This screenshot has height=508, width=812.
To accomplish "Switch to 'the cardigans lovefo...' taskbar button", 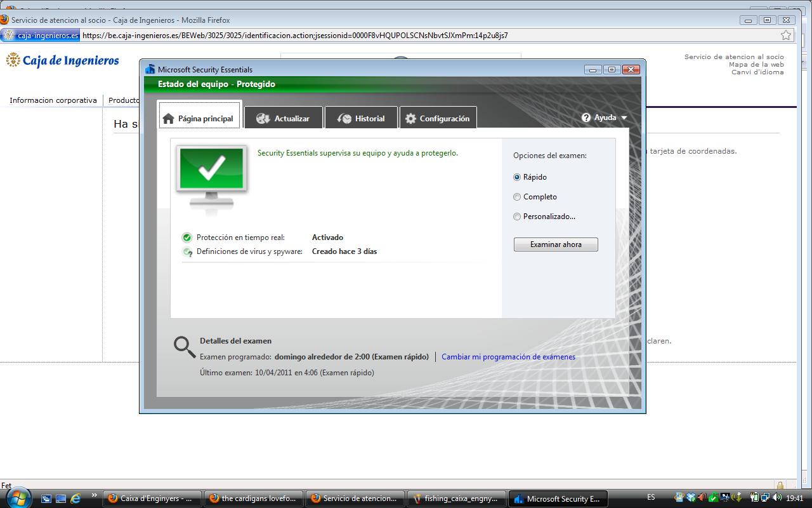I will 254,498.
